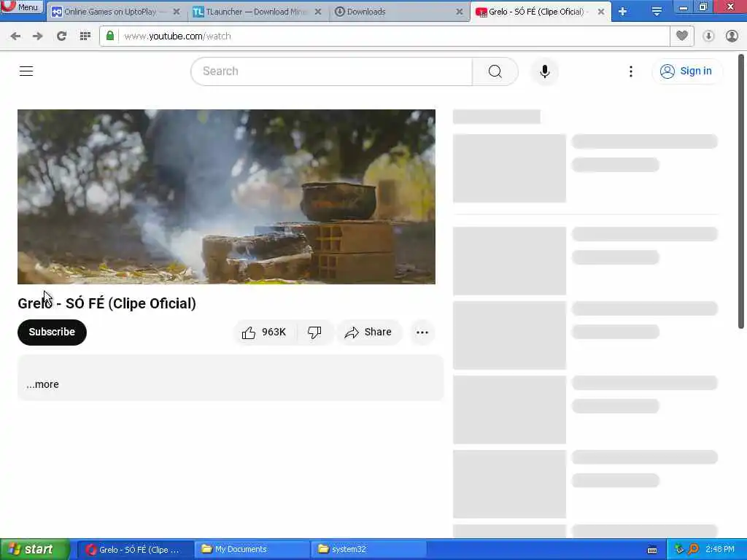This screenshot has width=747, height=560.
Task: Subscribe to the channel
Action: pyautogui.click(x=52, y=332)
